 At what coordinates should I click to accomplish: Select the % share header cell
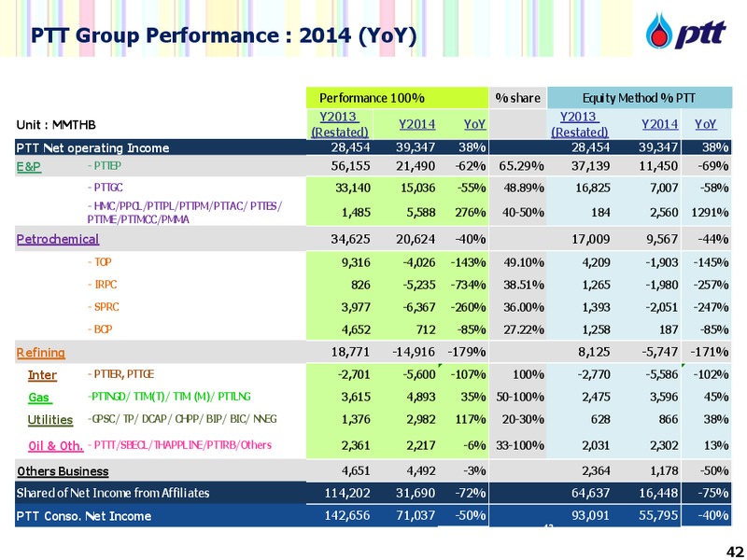[518, 98]
